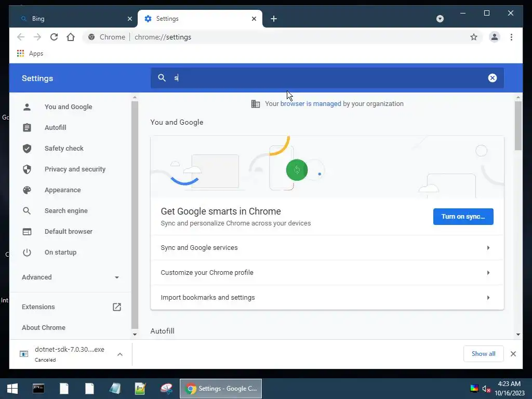532x399 pixels.
Task: Click the sidebar scrollbar down arrow
Action: (135, 334)
